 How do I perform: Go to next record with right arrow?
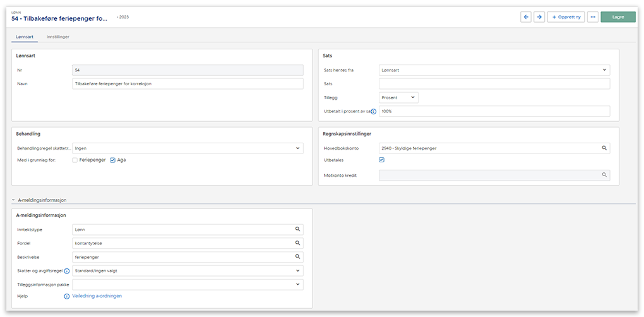click(539, 17)
